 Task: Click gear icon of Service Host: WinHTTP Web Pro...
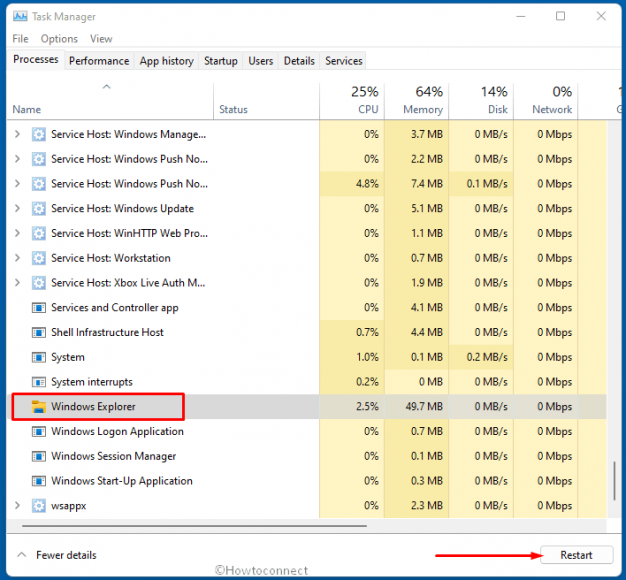pos(39,234)
